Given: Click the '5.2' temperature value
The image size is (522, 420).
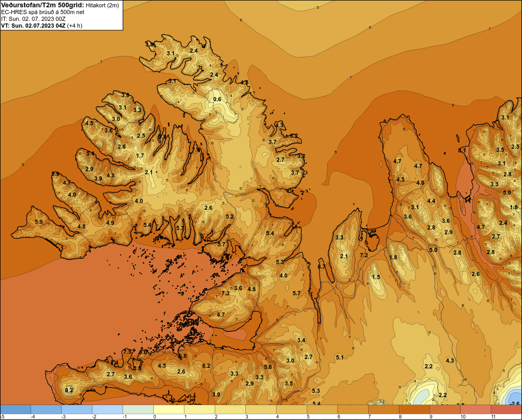Looking at the screenshot, I should pos(230,217).
